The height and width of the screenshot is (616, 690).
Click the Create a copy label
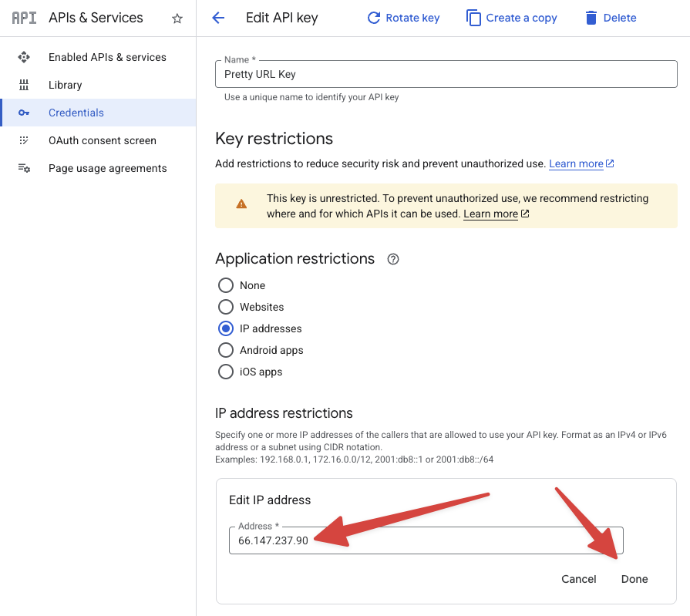(x=521, y=18)
